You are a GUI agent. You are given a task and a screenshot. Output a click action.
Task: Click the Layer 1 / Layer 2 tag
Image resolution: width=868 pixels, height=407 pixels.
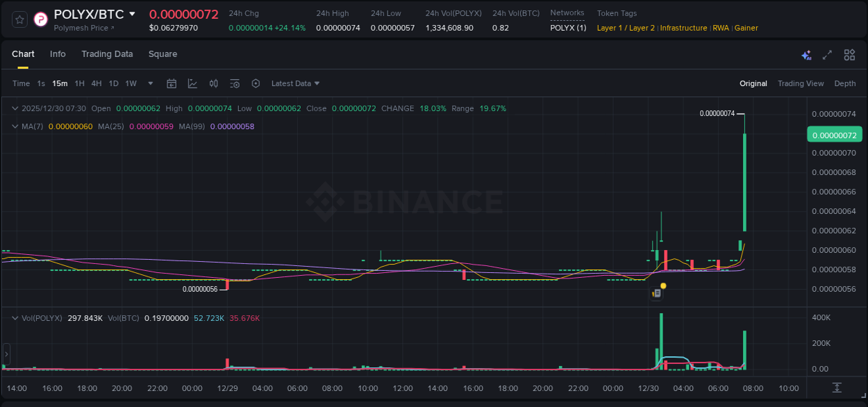click(625, 28)
